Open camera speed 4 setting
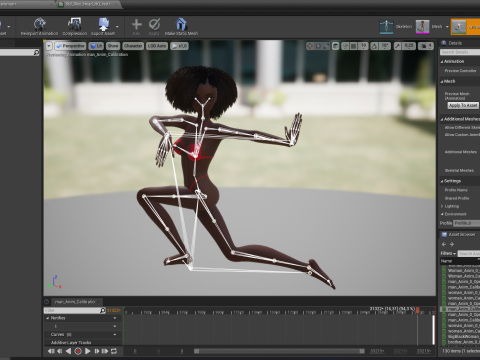The width and height of the screenshot is (480, 360). click(426, 46)
